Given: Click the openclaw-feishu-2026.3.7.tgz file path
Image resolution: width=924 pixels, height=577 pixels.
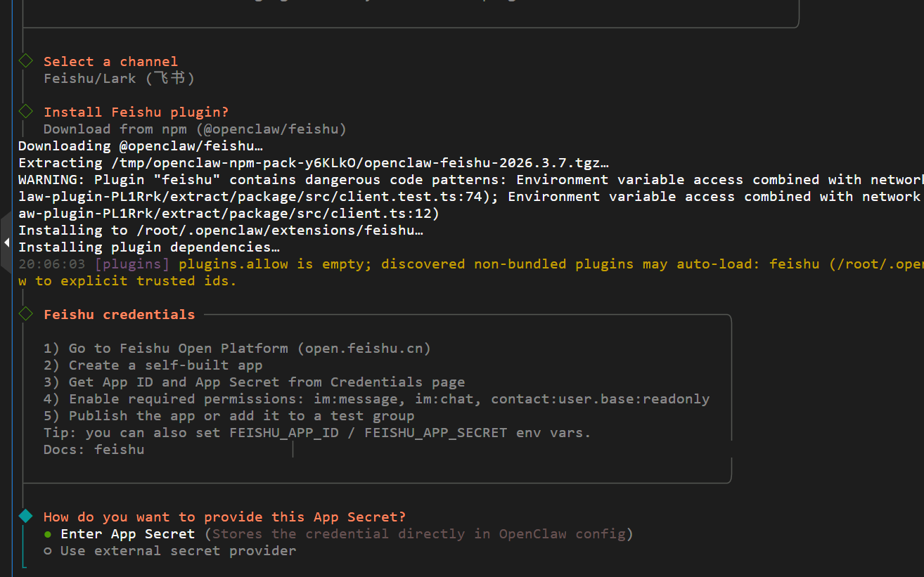Looking at the screenshot, I should point(485,163).
